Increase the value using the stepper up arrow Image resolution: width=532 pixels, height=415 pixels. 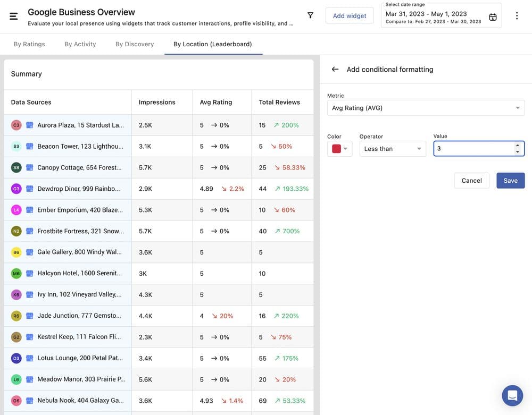point(518,146)
